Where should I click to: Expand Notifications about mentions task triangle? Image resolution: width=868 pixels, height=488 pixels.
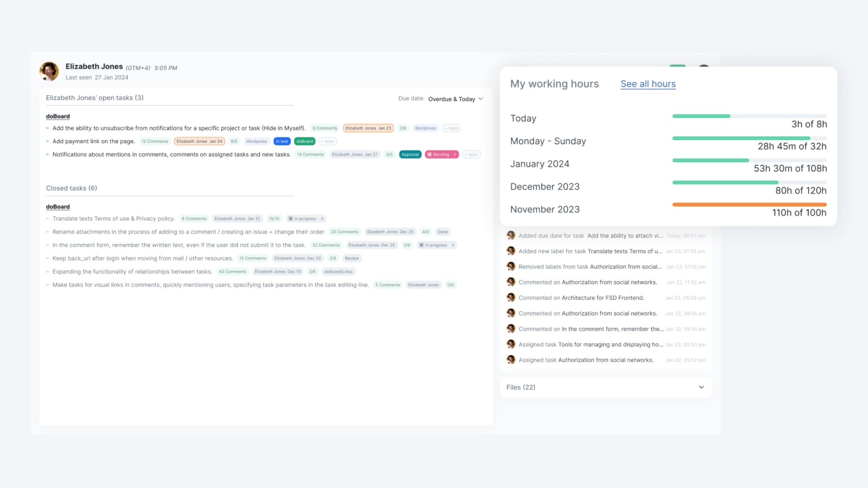click(x=48, y=155)
